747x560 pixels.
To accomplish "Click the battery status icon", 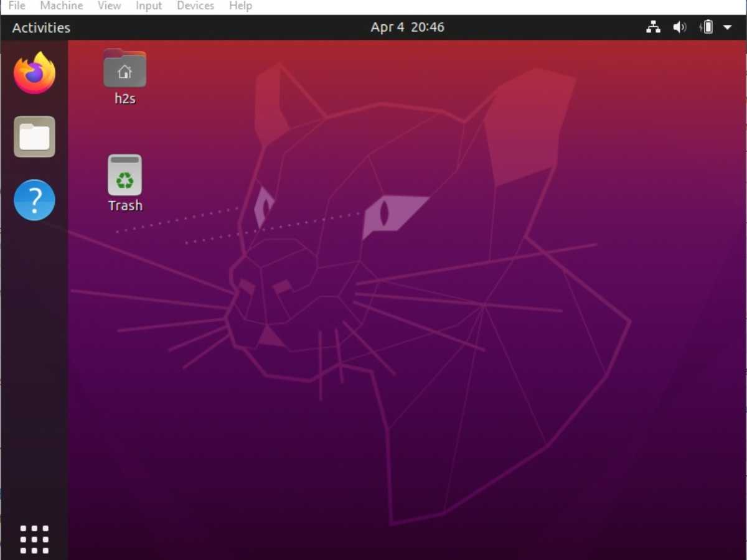I will pyautogui.click(x=707, y=27).
